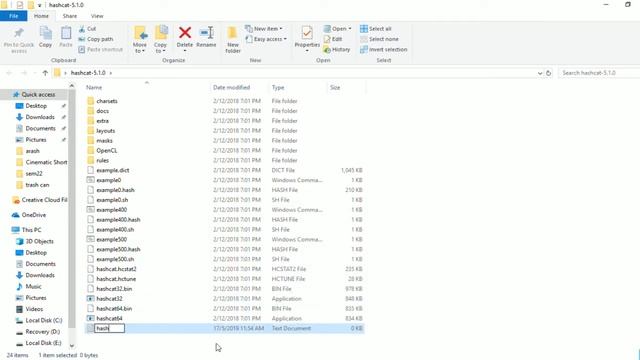Refresh the current folder

[x=549, y=73]
